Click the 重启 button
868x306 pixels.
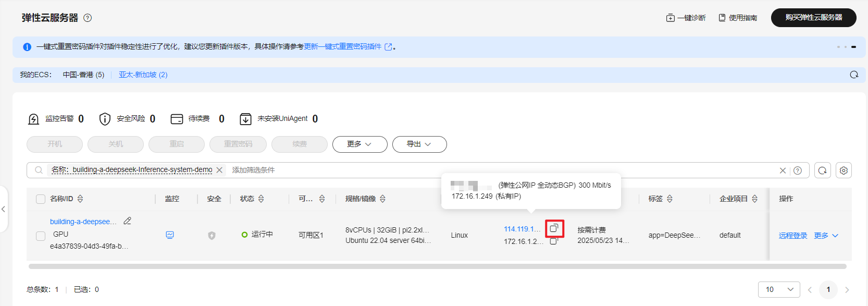[x=177, y=144]
